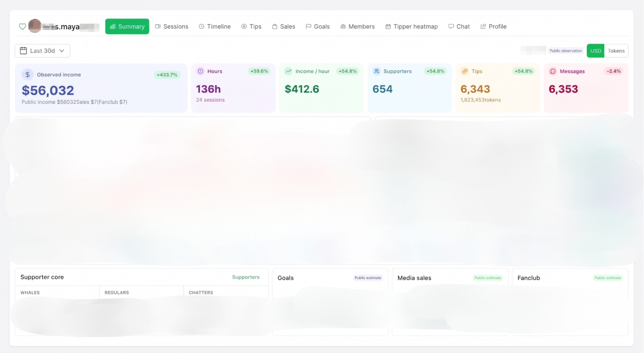Image resolution: width=644 pixels, height=353 pixels.
Task: Open the Sales tab
Action: click(x=283, y=26)
